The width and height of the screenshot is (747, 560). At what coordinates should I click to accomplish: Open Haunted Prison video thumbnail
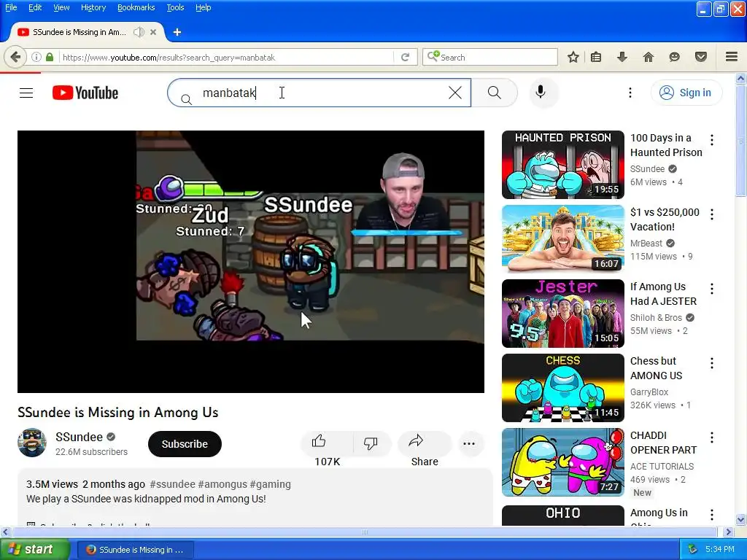tap(562, 165)
